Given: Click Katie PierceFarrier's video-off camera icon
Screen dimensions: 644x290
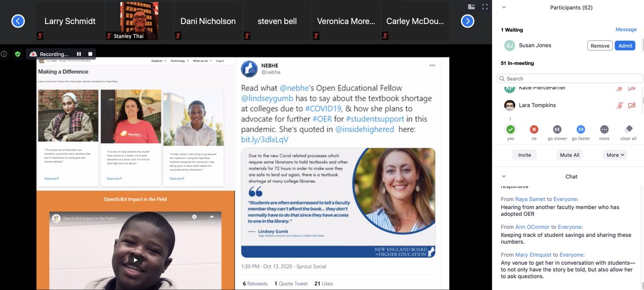Looking at the screenshot, I should coord(632,88).
